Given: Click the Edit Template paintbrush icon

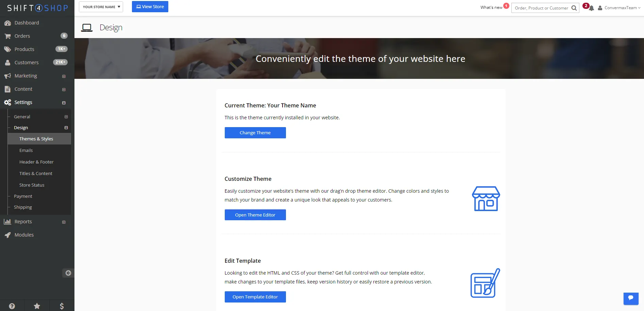Looking at the screenshot, I should click(x=485, y=283).
